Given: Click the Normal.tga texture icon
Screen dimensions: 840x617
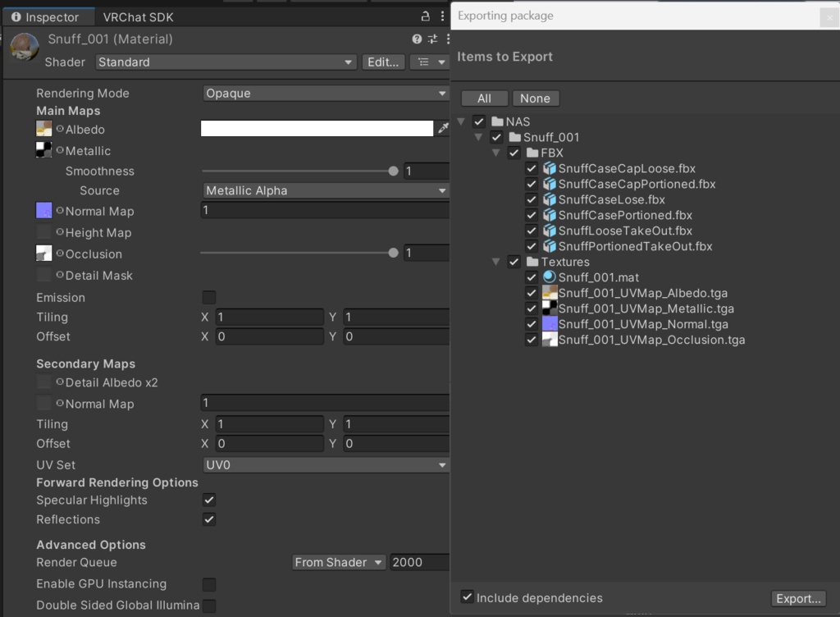Looking at the screenshot, I should click(x=550, y=323).
